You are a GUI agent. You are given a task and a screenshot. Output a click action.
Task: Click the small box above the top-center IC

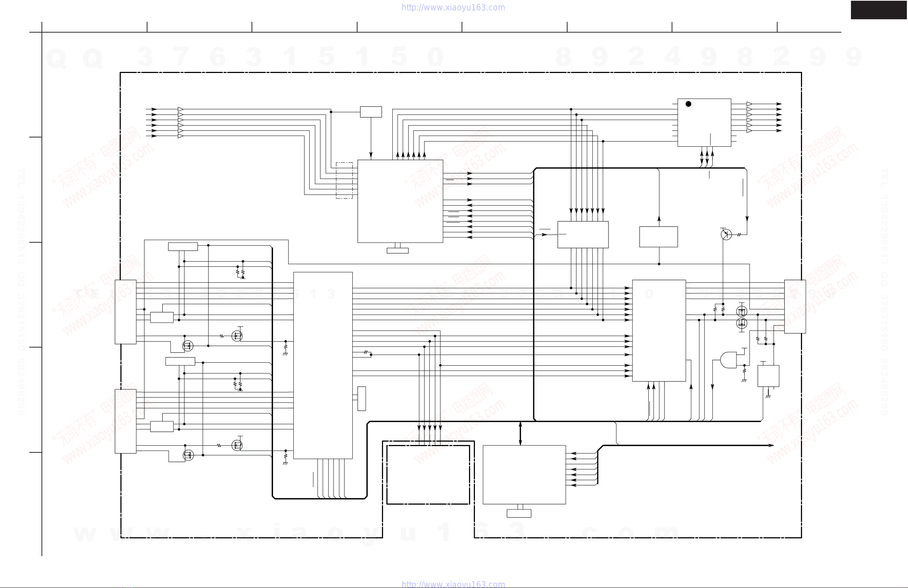371,112
